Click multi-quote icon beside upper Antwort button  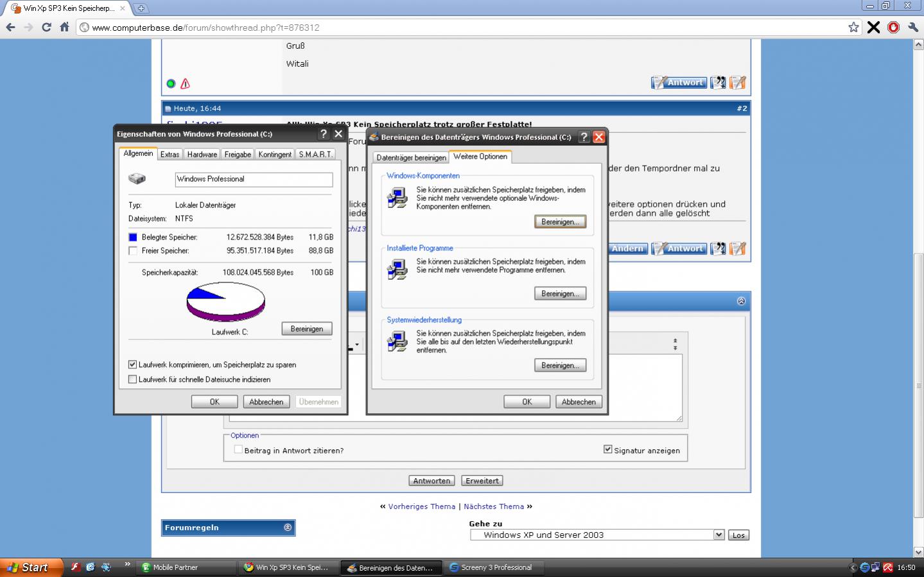point(718,82)
